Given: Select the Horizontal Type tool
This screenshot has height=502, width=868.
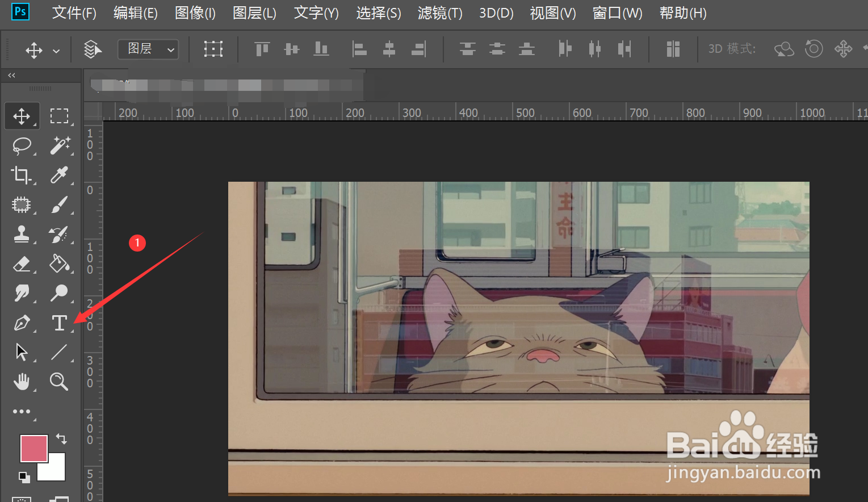Looking at the screenshot, I should pyautogui.click(x=59, y=323).
